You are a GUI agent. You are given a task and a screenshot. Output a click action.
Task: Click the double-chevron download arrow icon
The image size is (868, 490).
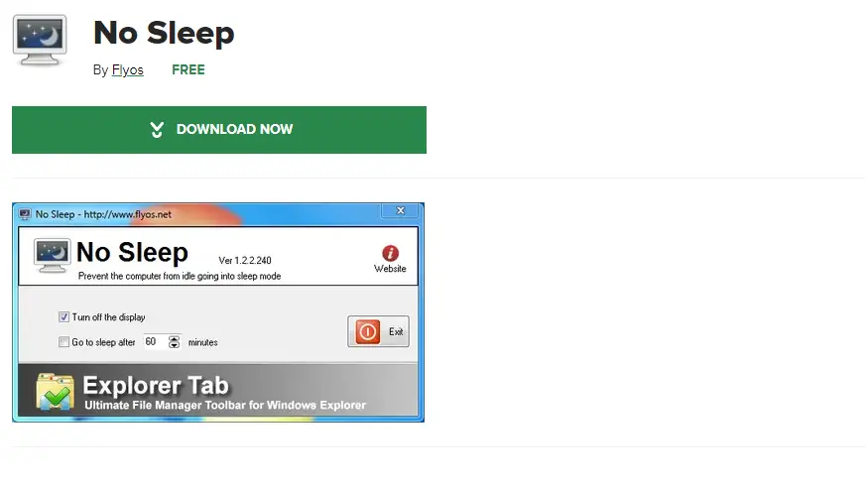(x=157, y=130)
